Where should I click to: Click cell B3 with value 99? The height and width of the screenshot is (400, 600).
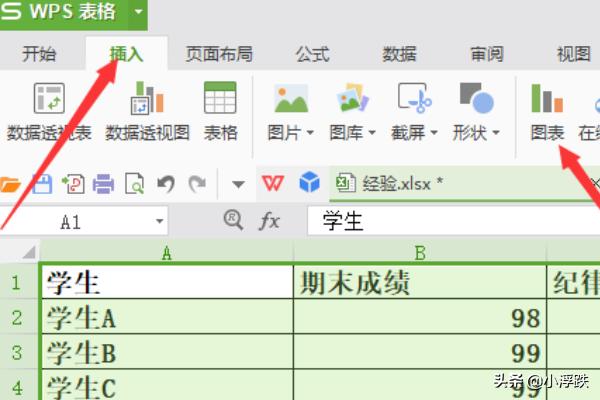420,352
